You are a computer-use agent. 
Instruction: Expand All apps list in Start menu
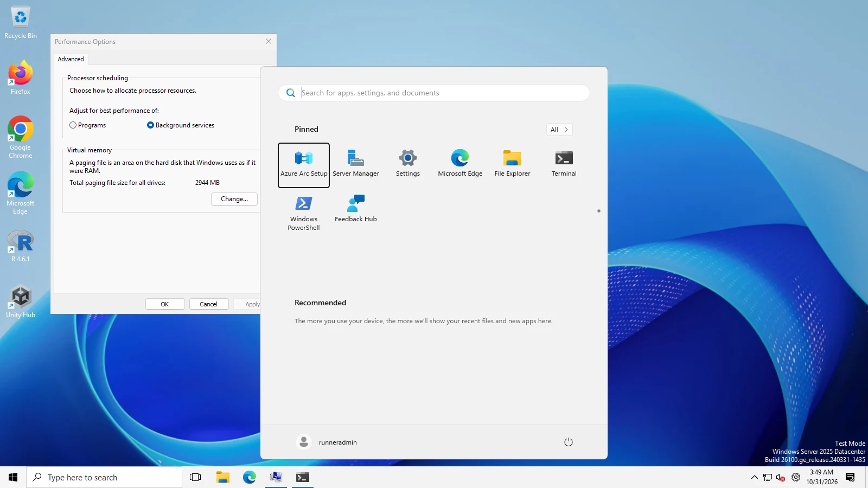(559, 130)
